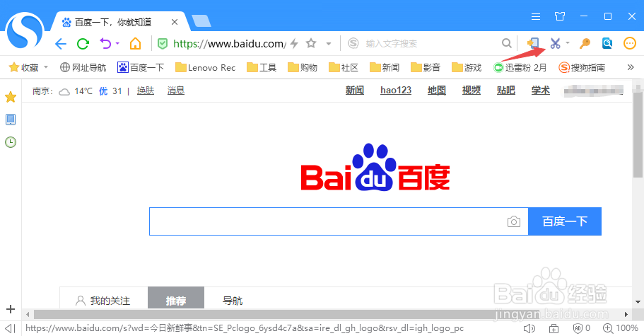Open the sidebar history clock icon
The image size is (644, 336).
click(11, 142)
